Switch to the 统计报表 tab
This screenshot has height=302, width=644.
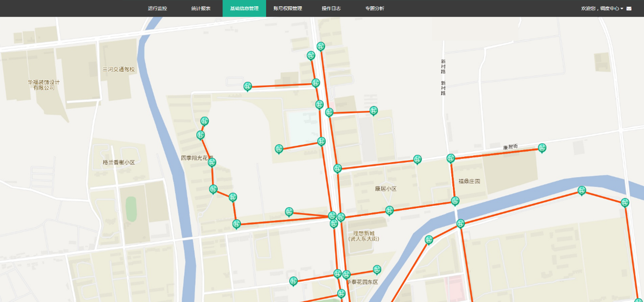click(201, 8)
